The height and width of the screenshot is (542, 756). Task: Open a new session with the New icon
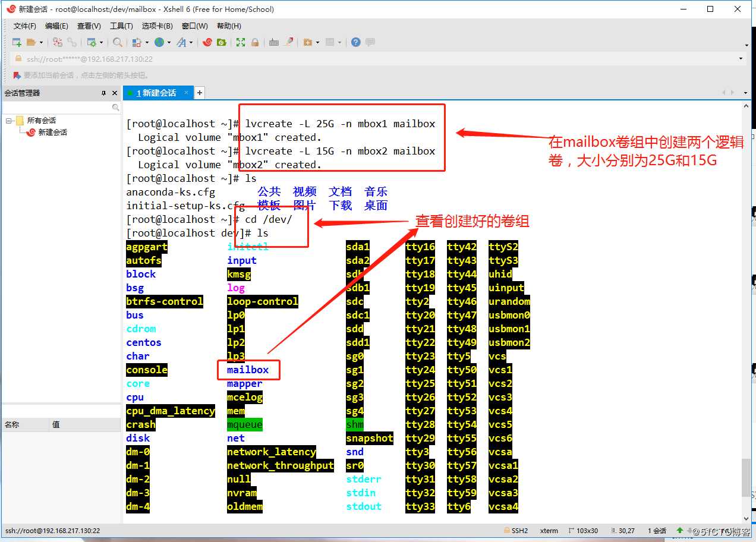(x=16, y=42)
